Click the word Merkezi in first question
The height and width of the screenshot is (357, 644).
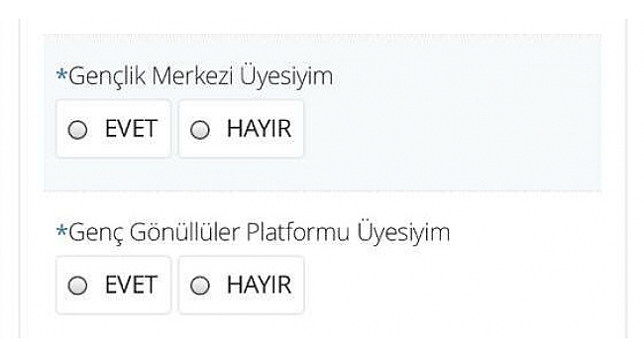192,75
